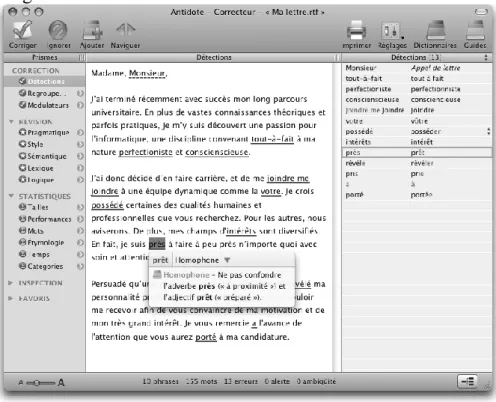The height and width of the screenshot is (402, 496).
Task: Click the Imprimer printer icon
Action: tap(356, 30)
